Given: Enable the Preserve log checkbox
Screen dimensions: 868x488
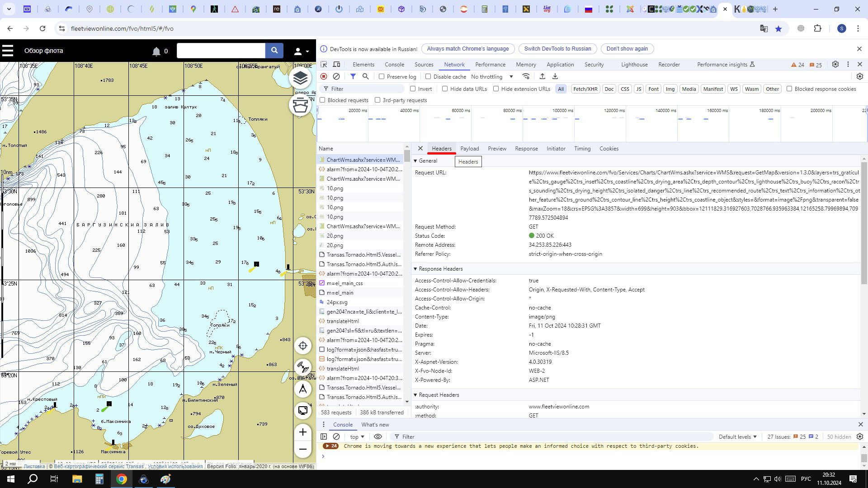Looking at the screenshot, I should (x=382, y=77).
